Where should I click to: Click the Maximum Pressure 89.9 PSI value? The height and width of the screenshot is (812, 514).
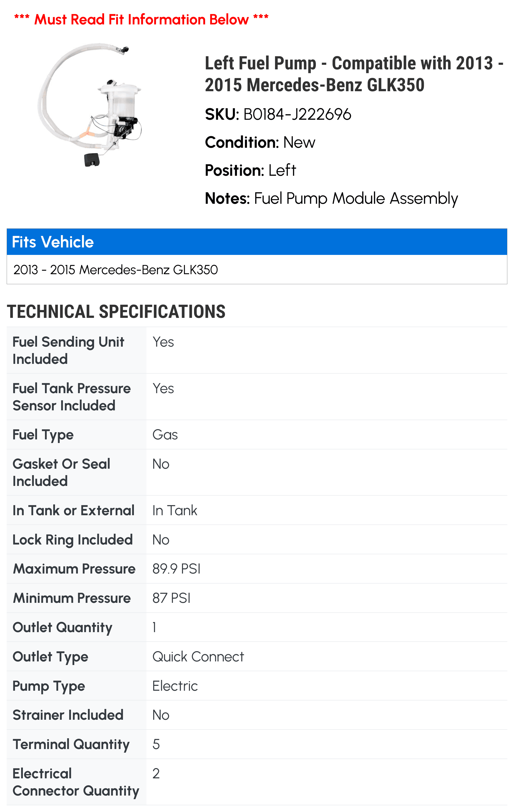176,569
